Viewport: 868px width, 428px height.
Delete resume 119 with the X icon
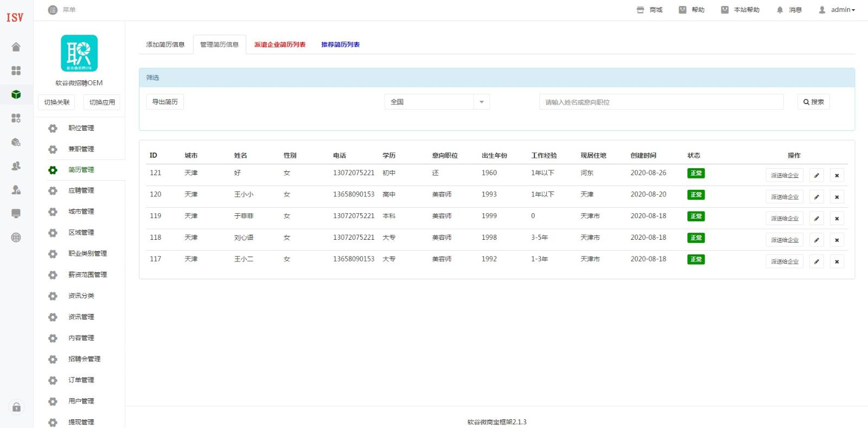point(837,218)
